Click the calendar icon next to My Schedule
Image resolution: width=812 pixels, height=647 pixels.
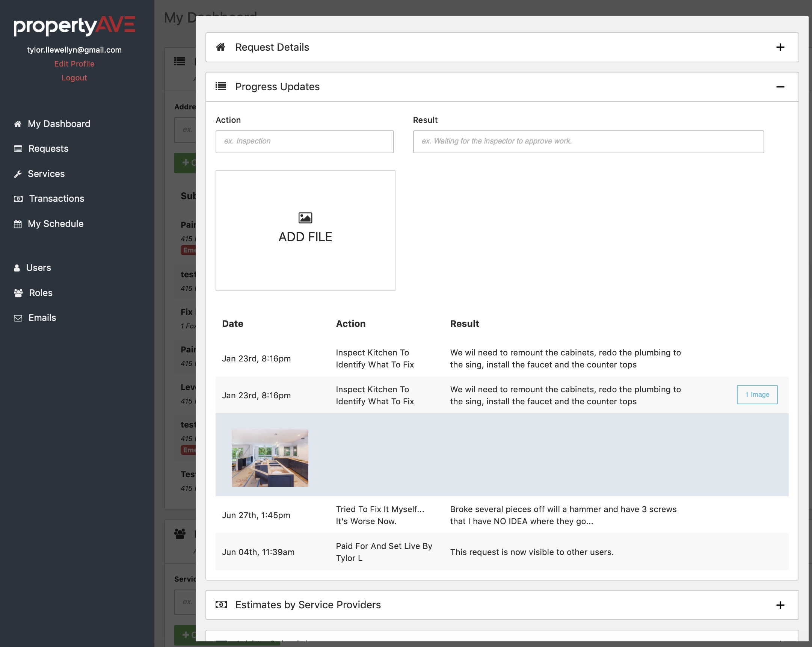click(x=18, y=224)
